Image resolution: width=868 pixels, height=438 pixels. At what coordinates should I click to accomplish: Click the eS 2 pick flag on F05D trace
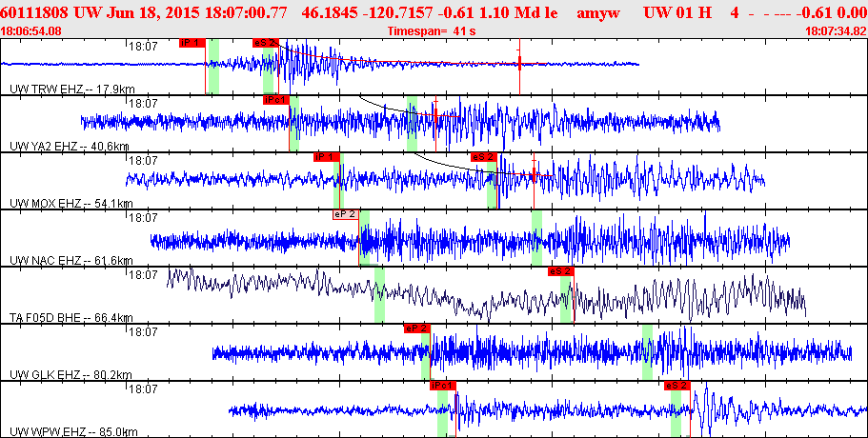561,271
